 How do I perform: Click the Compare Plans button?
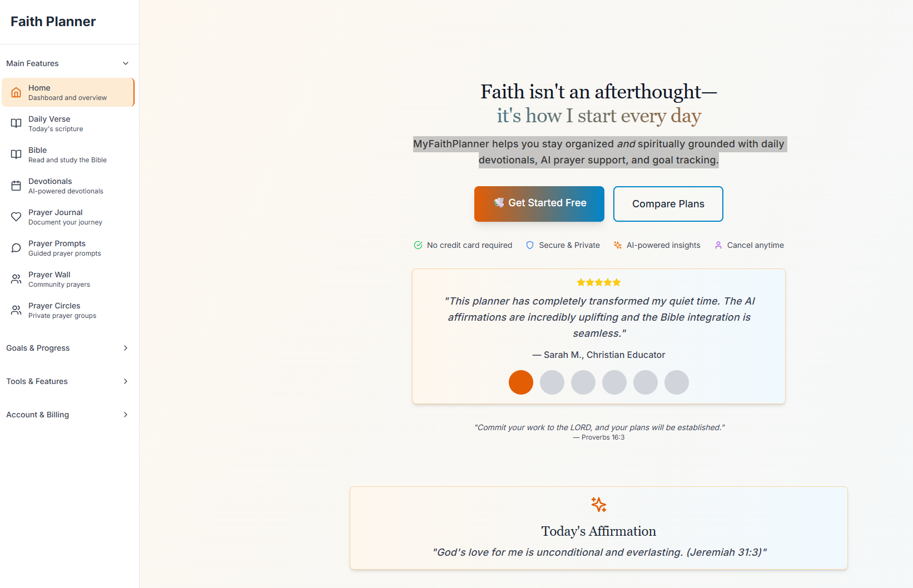pyautogui.click(x=668, y=204)
